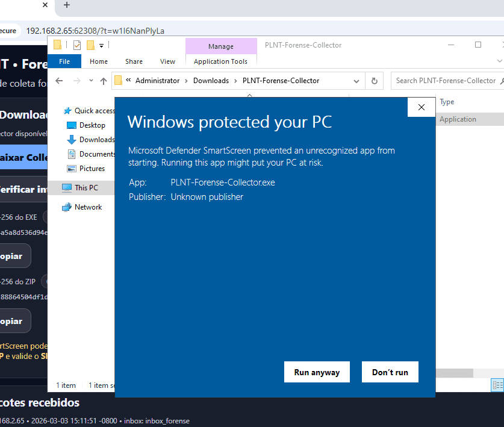Select Desktop in navigation pane
The height and width of the screenshot is (427, 504).
tap(92, 125)
